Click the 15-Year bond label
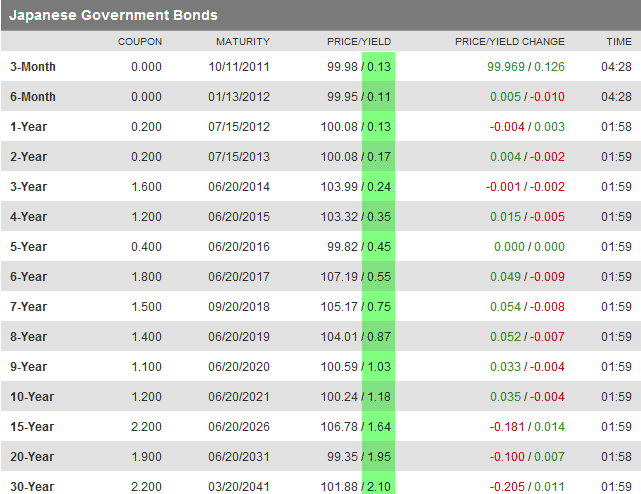 click(x=32, y=427)
